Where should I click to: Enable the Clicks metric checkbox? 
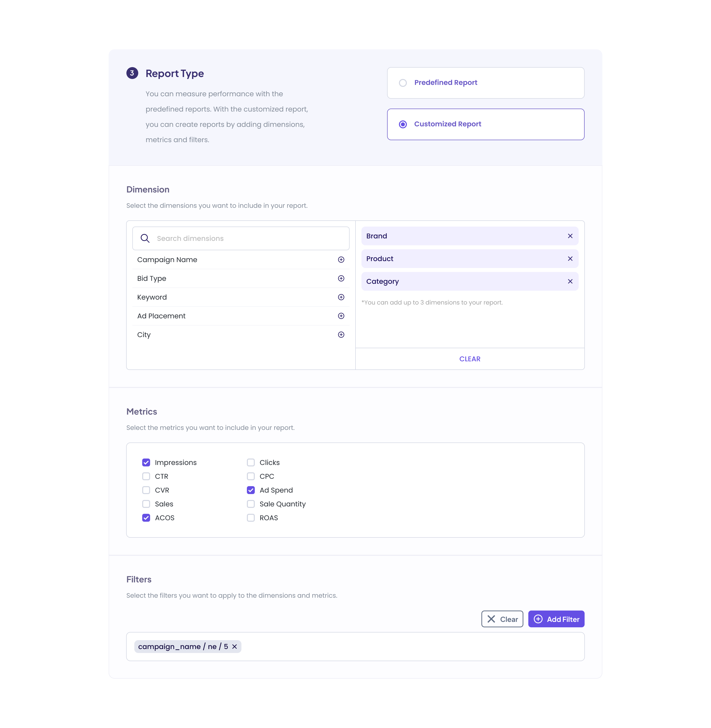pyautogui.click(x=251, y=462)
